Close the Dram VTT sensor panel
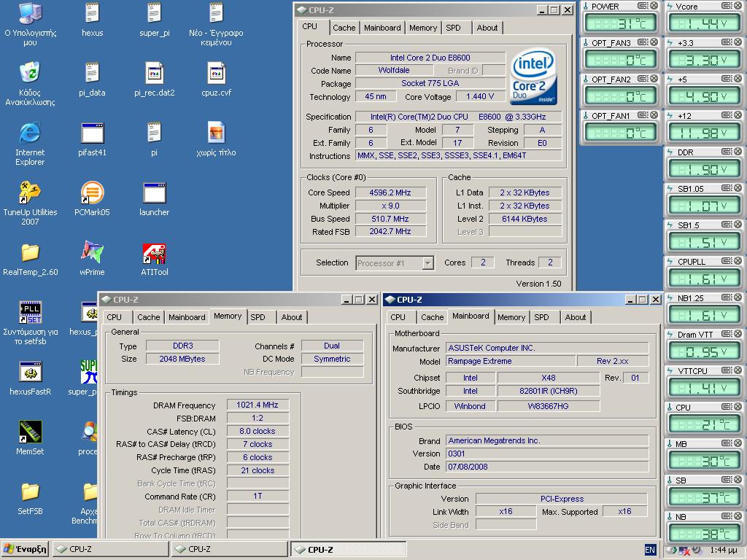The width and height of the screenshot is (747, 560). click(738, 333)
